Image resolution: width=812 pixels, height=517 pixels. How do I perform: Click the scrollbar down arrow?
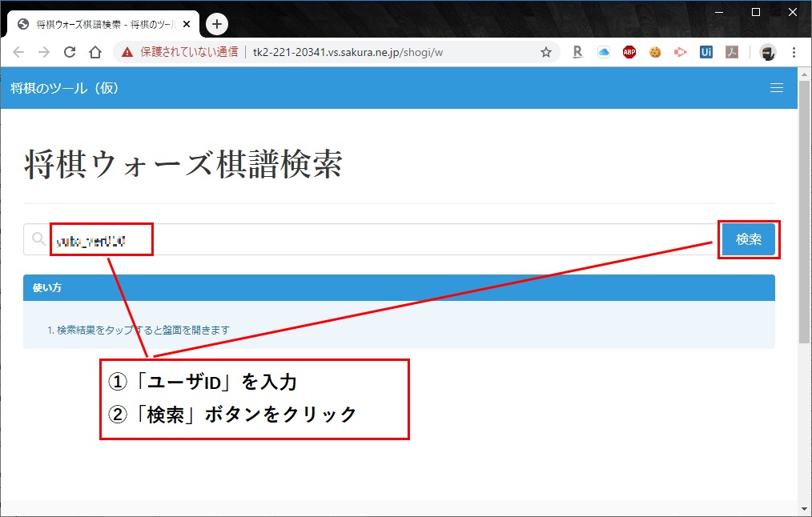click(804, 508)
